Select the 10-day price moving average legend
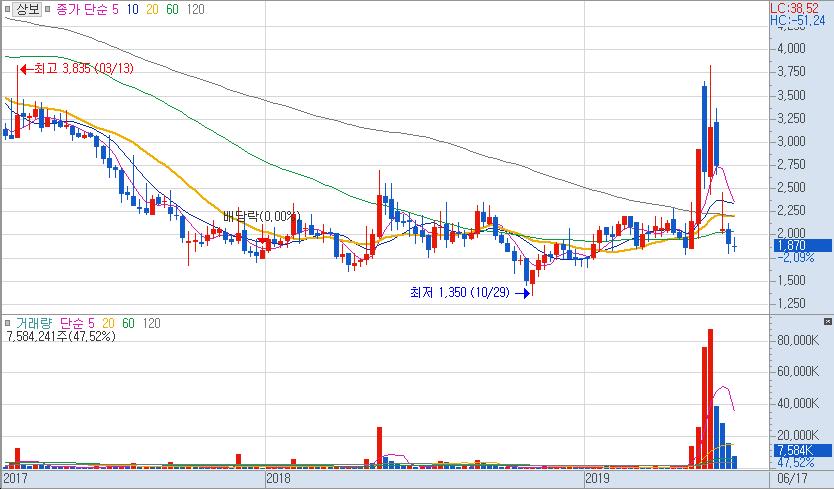The width and height of the screenshot is (834, 489). click(132, 10)
